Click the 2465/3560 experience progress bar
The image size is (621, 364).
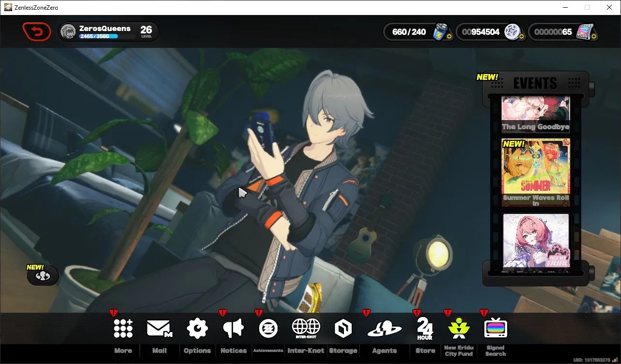point(108,36)
